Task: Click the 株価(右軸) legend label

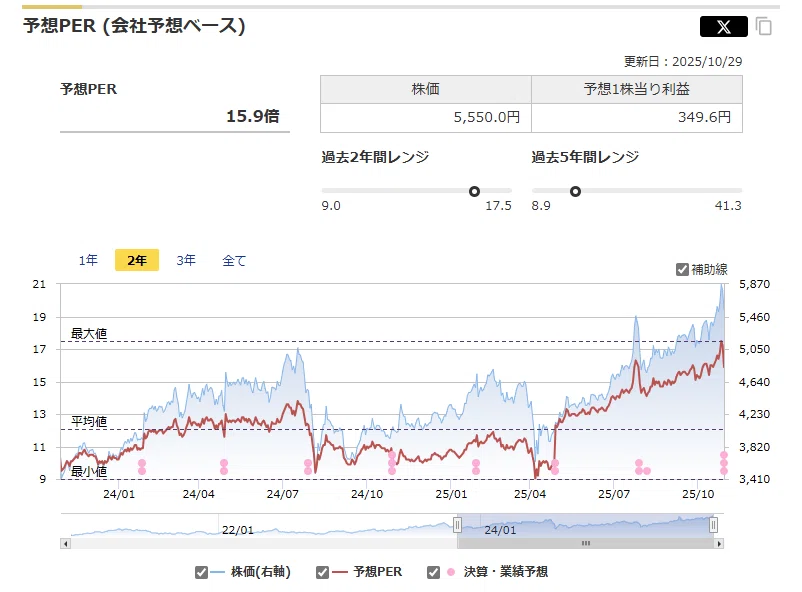Action: pyautogui.click(x=261, y=572)
